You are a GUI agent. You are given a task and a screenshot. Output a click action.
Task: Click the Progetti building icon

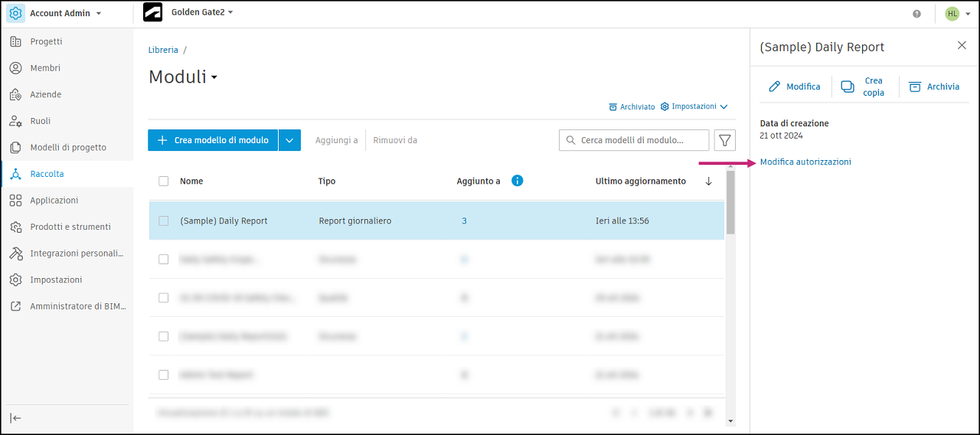(15, 41)
